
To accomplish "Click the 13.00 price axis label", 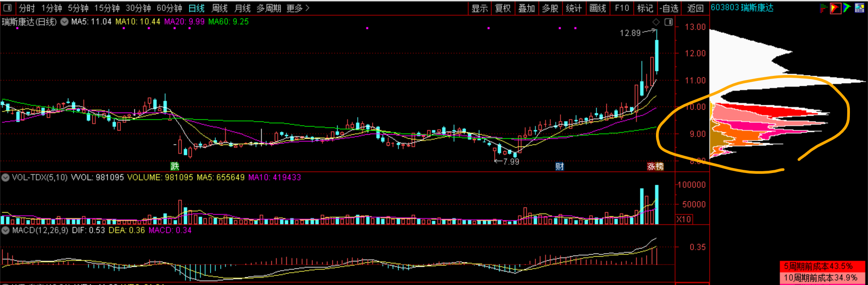I will tap(695, 27).
